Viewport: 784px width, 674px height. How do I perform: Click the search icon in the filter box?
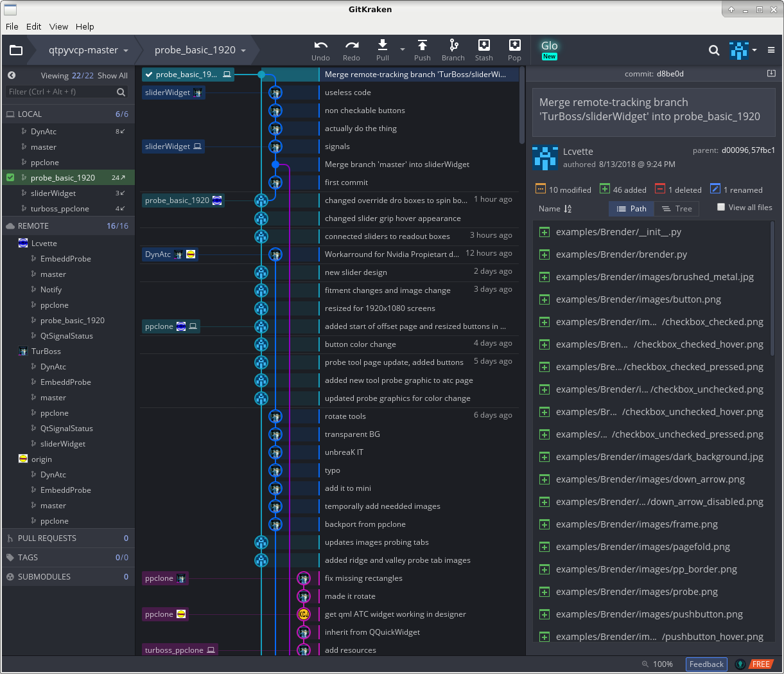pyautogui.click(x=121, y=92)
